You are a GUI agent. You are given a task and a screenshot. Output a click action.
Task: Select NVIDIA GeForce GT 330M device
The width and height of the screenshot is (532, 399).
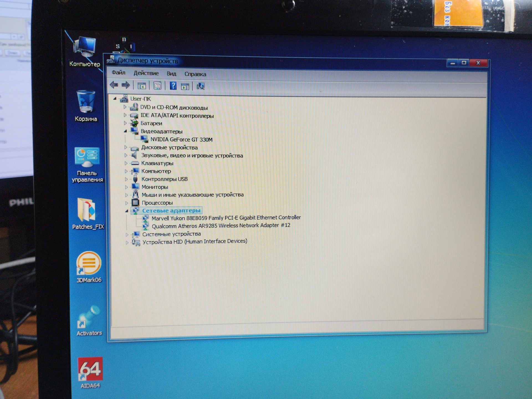click(x=181, y=139)
